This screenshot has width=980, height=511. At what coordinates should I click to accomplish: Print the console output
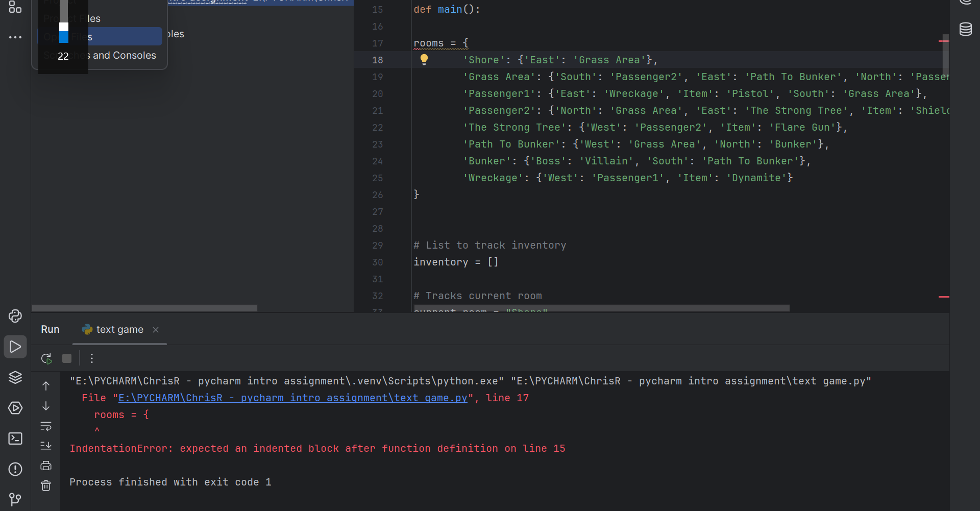(46, 465)
